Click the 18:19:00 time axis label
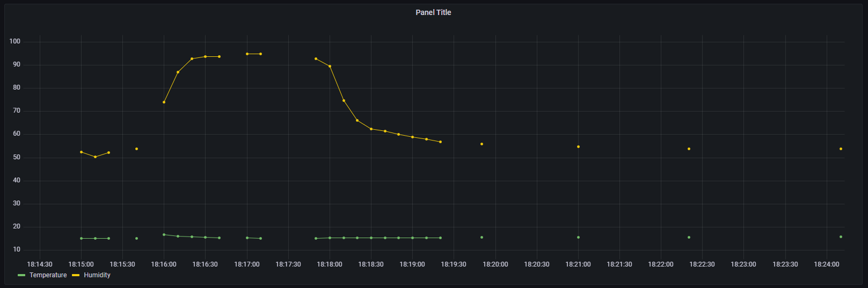 [x=412, y=264]
